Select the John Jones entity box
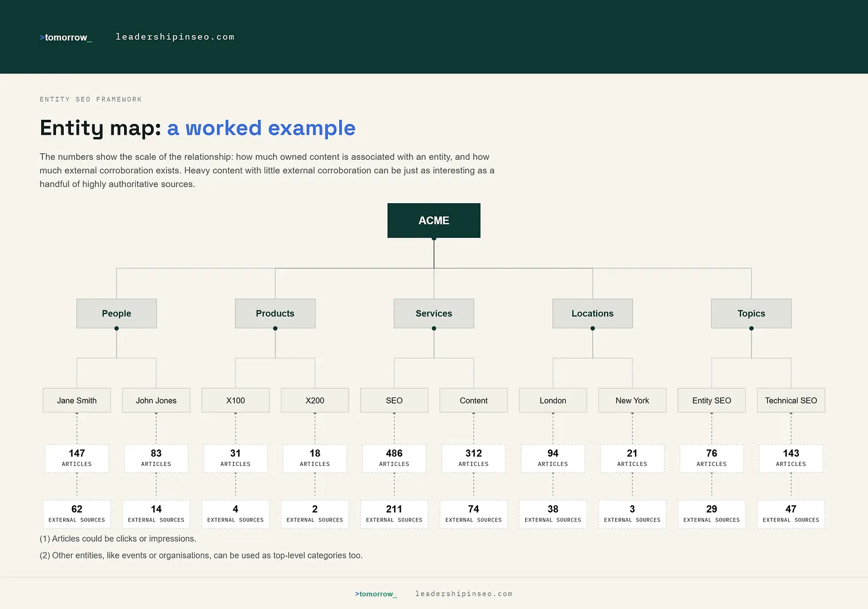 156,400
